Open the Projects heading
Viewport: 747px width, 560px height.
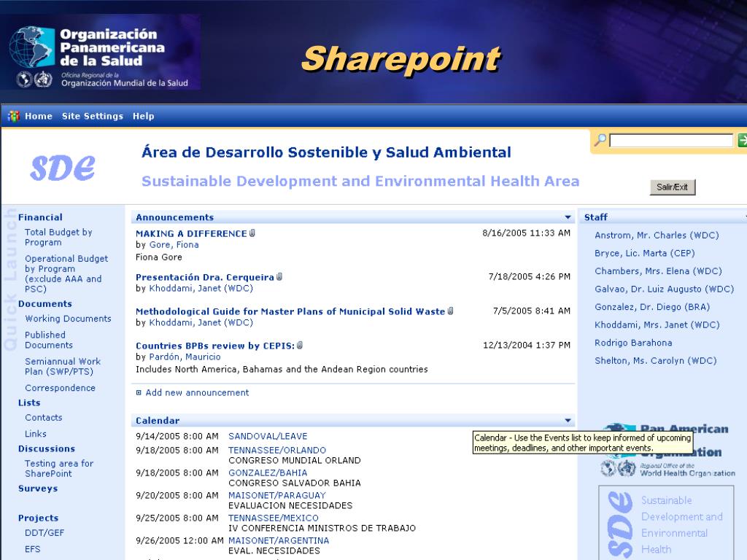coord(38,518)
